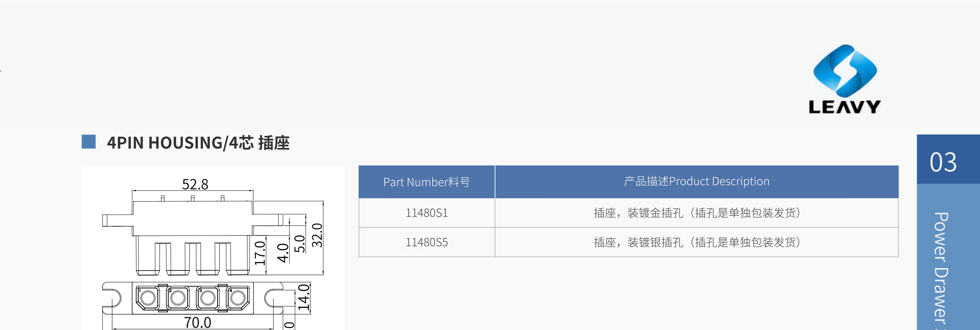Click the LEAVY logo emblem
Image resolution: width=980 pixels, height=330 pixels.
[845, 71]
